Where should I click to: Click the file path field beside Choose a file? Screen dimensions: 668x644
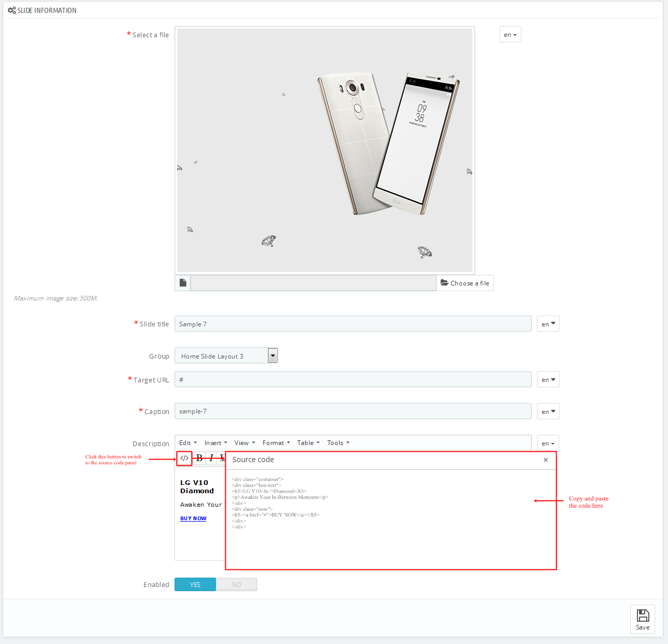click(313, 283)
